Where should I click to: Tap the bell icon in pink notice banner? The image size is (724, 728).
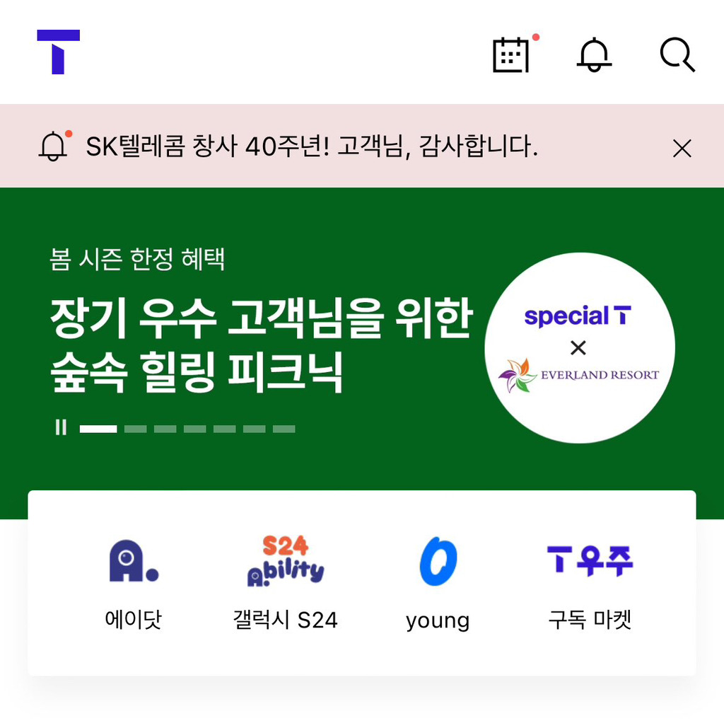click(54, 146)
